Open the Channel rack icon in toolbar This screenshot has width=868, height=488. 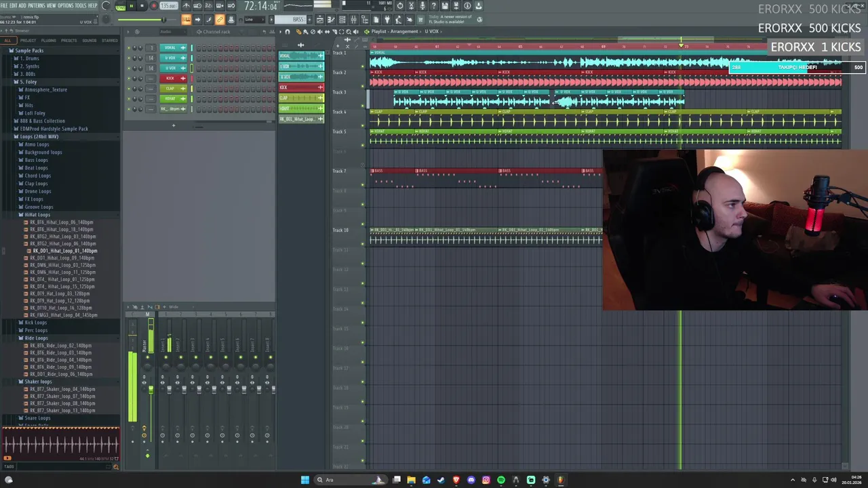coord(342,19)
